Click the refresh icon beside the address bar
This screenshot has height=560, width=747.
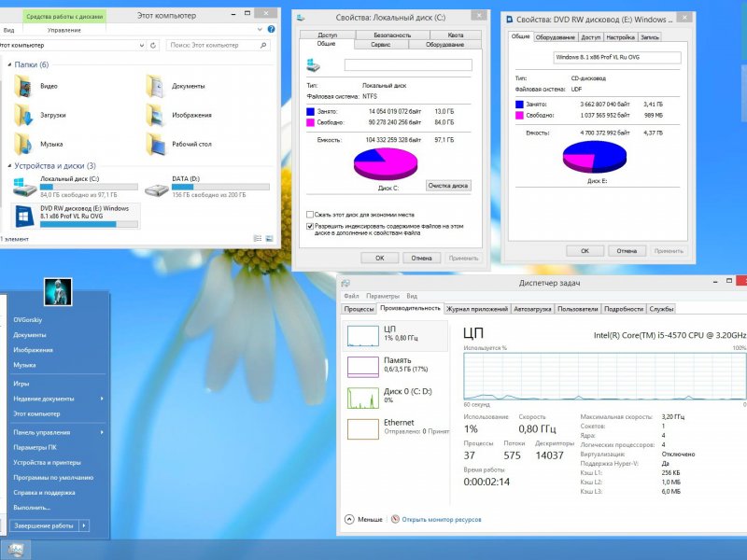pyautogui.click(x=153, y=45)
